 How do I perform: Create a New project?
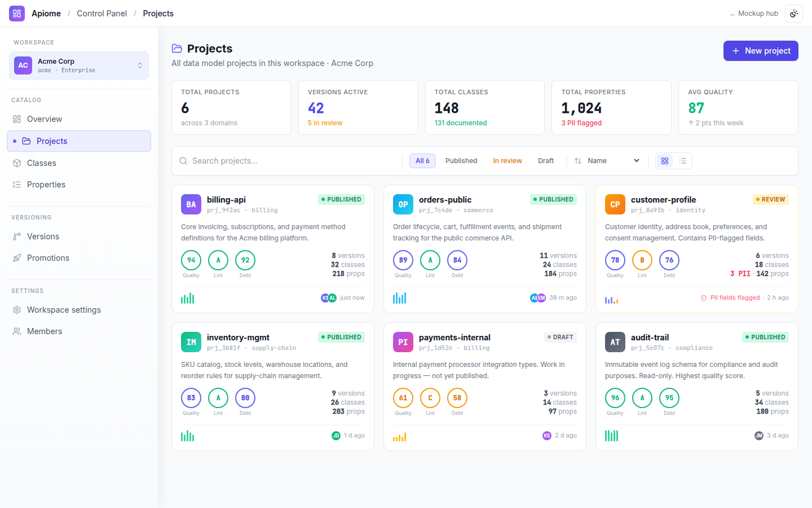761,51
